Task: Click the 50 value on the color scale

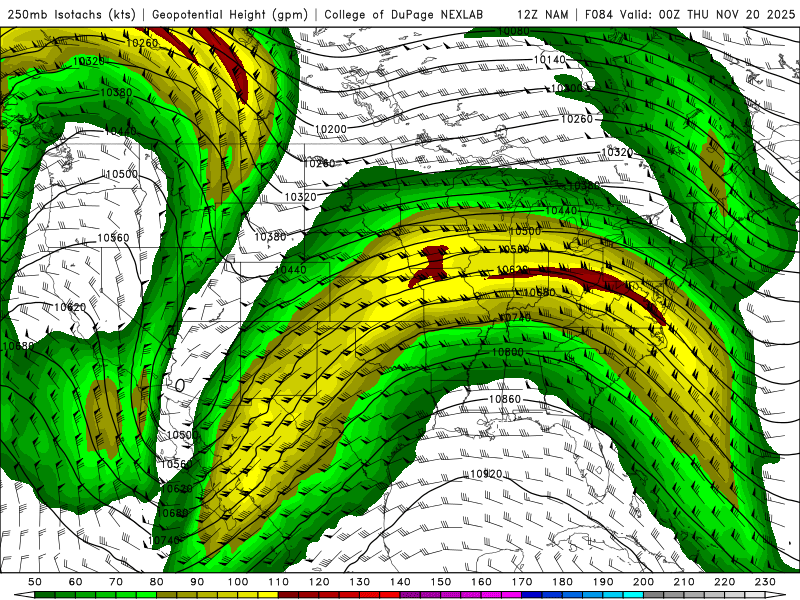Action: (35, 582)
